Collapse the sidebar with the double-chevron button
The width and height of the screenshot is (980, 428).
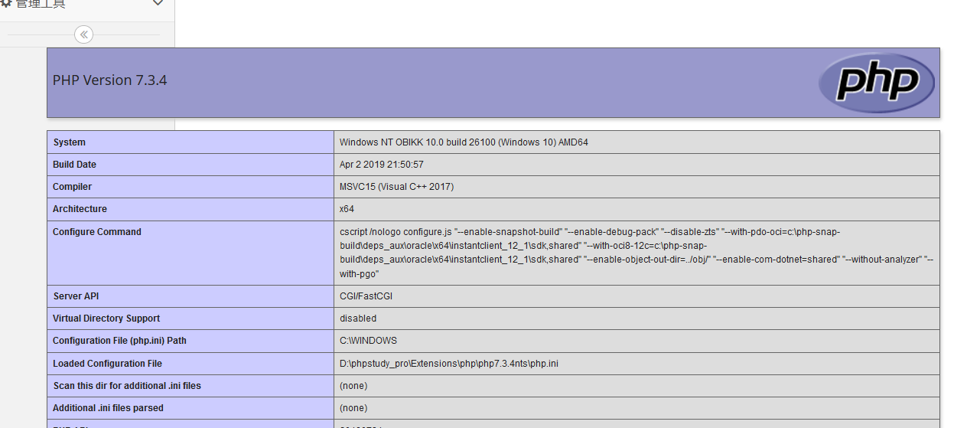tap(84, 34)
